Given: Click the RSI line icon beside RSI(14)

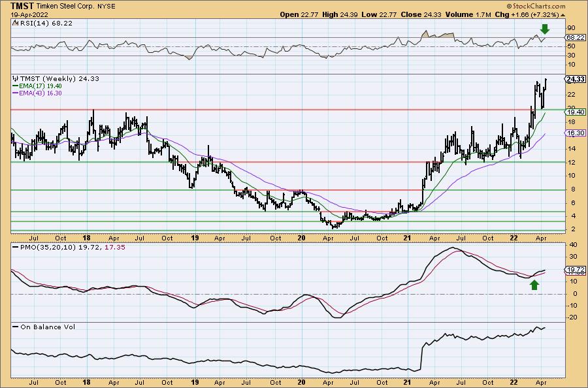Looking at the screenshot, I should point(15,23).
